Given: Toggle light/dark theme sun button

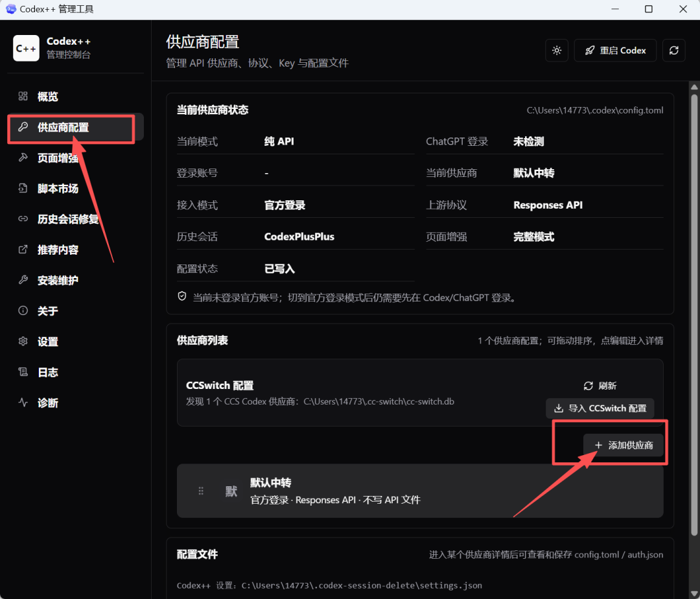Looking at the screenshot, I should pyautogui.click(x=556, y=51).
